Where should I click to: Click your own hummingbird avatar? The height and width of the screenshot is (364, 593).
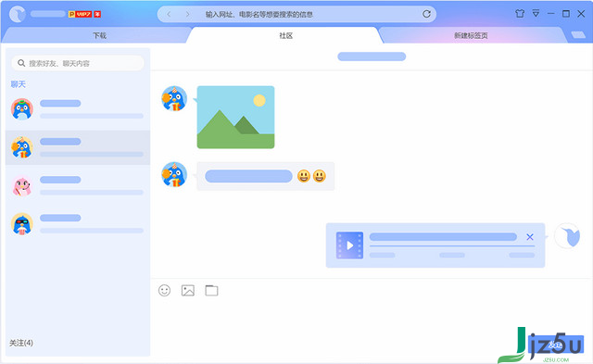[567, 236]
